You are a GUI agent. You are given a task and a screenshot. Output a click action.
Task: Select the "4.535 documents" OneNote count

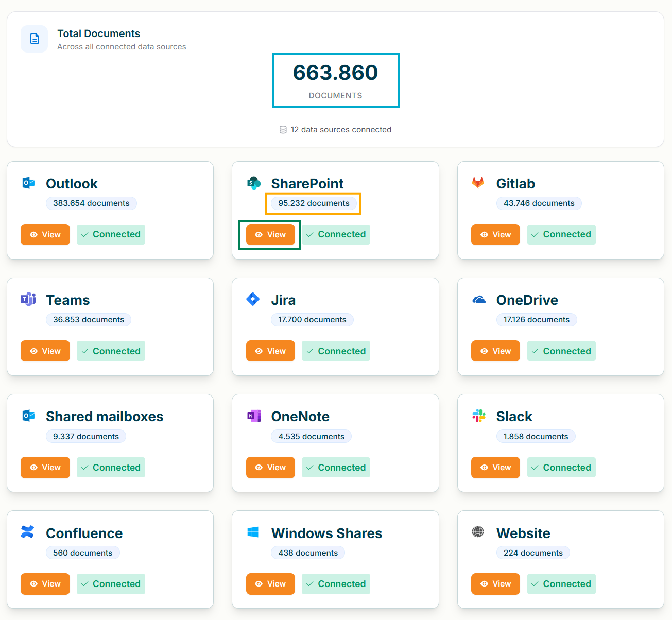pos(312,437)
